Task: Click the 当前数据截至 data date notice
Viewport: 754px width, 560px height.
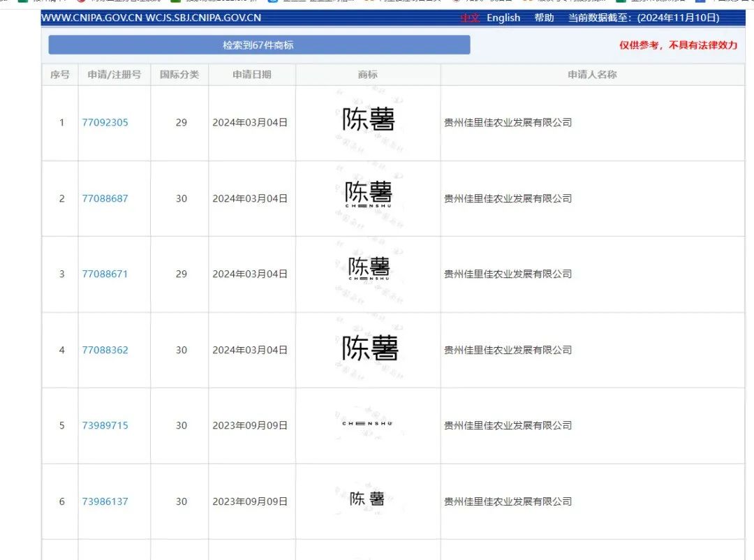Action: (644, 17)
